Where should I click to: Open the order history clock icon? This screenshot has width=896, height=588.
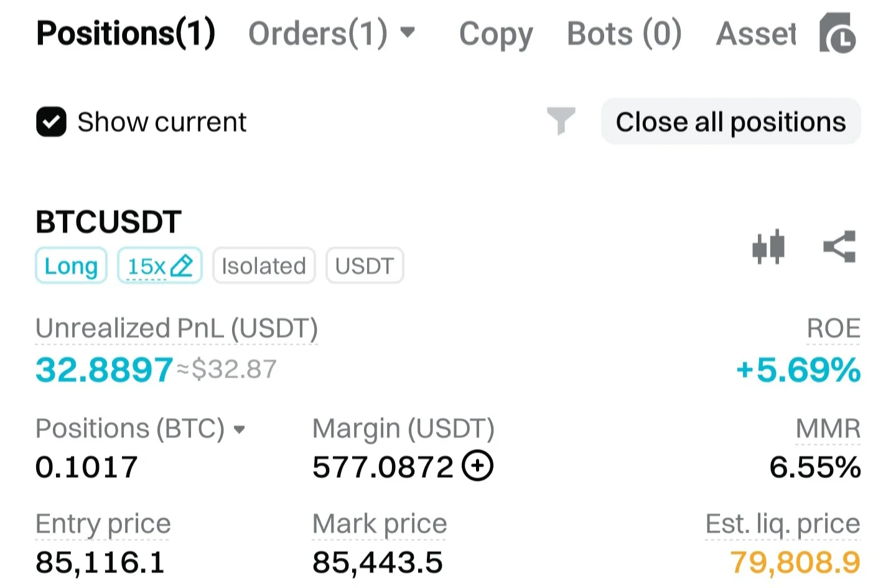click(x=838, y=34)
